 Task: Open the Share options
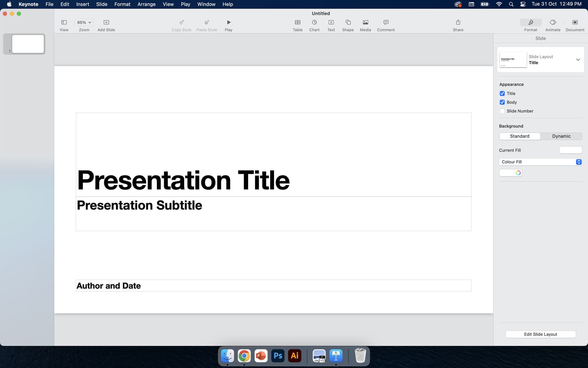tap(458, 25)
